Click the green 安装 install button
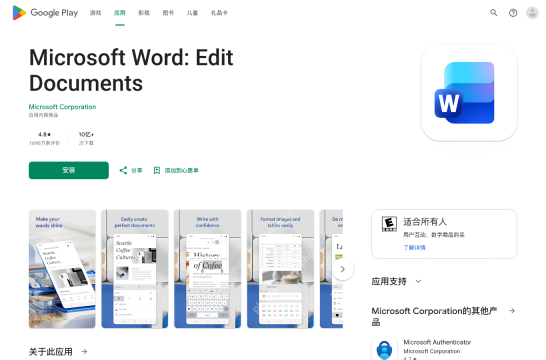Viewport: 546px width, 360px height. coord(69,170)
